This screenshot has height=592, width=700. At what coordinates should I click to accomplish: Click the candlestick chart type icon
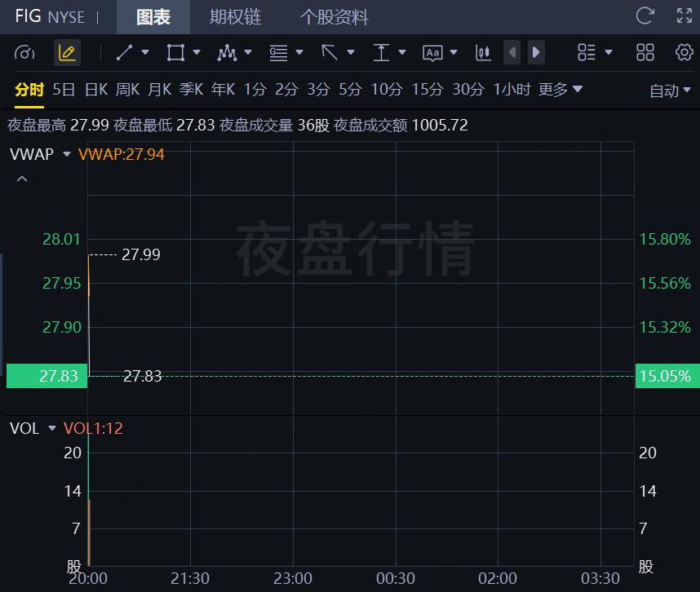(x=483, y=53)
